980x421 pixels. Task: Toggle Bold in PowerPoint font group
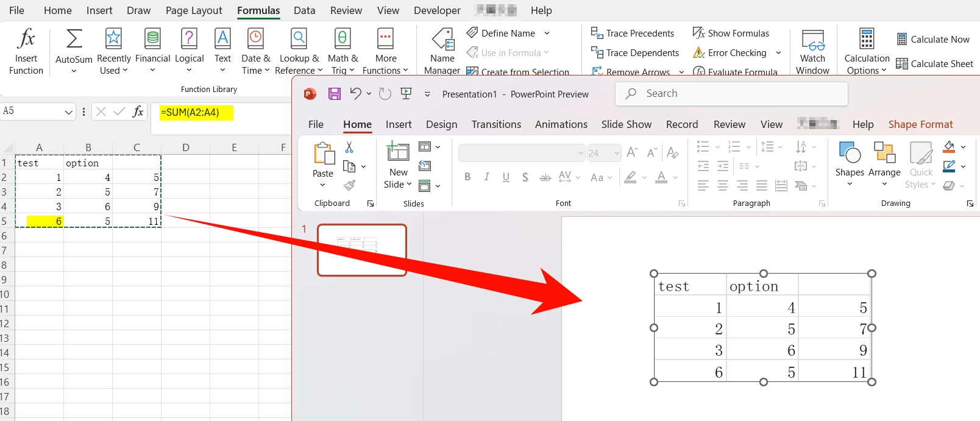coord(467,177)
